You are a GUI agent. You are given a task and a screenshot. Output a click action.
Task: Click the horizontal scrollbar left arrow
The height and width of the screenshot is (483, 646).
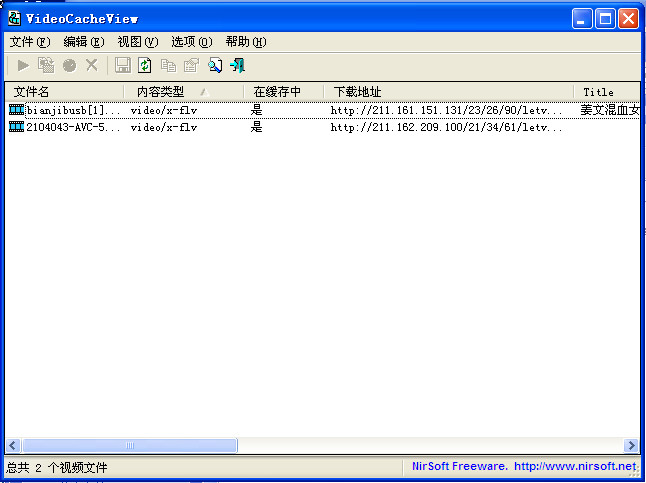click(13, 445)
